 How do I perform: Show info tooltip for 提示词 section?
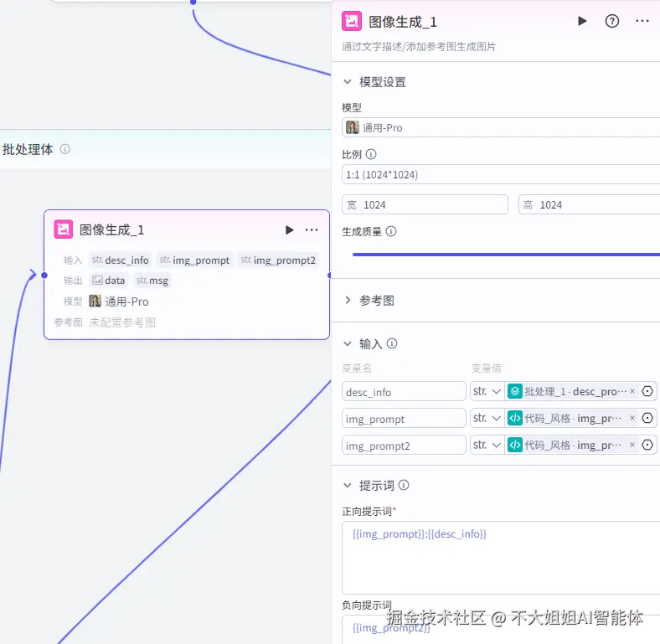point(403,485)
